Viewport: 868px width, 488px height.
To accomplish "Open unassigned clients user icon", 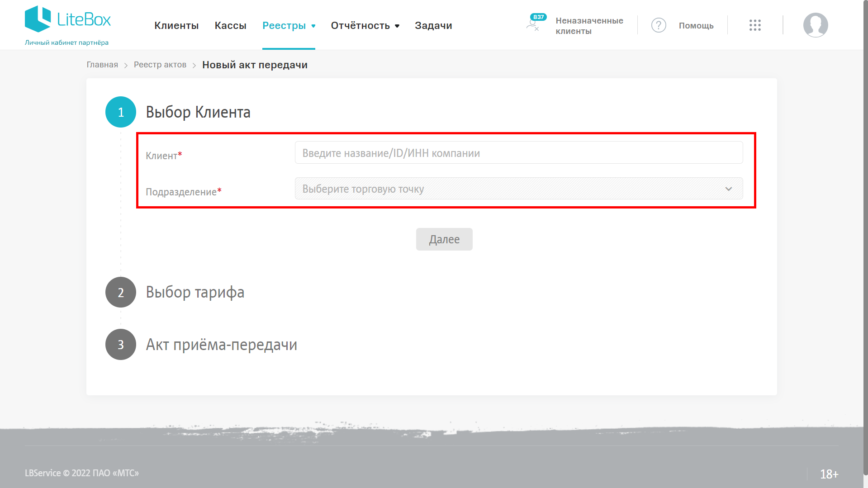I will (x=533, y=25).
